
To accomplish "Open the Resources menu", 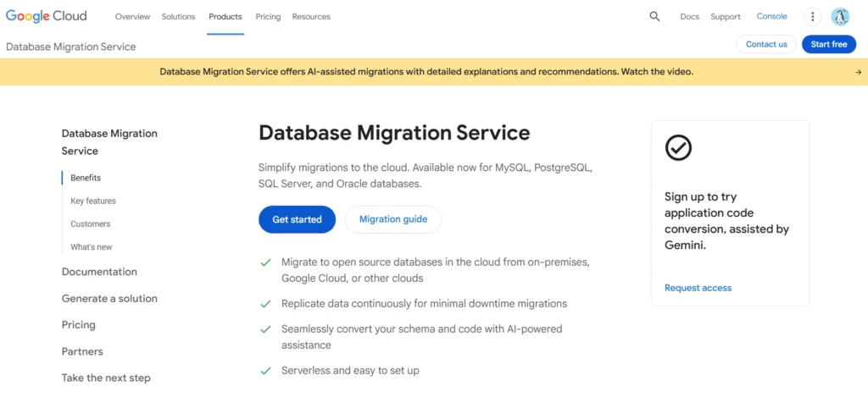I will pos(311,17).
